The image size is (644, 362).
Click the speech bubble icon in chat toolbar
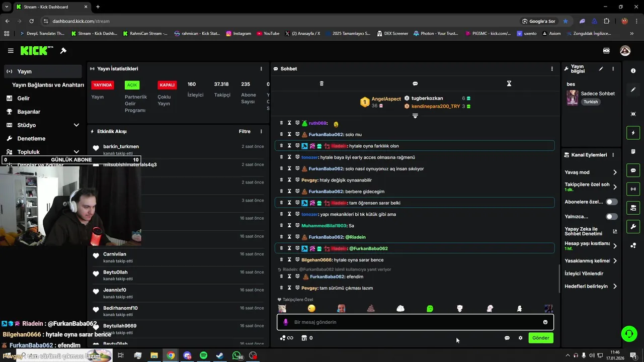coord(415,83)
